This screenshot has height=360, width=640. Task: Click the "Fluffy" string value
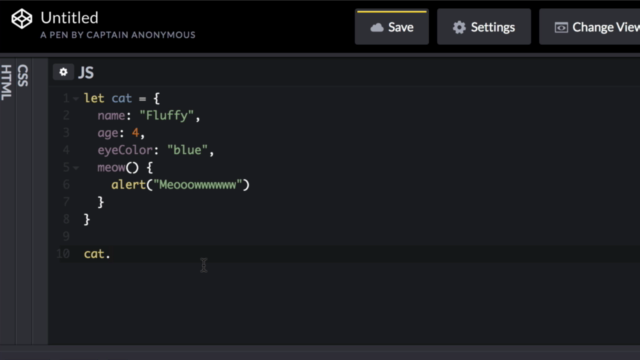(x=167, y=116)
